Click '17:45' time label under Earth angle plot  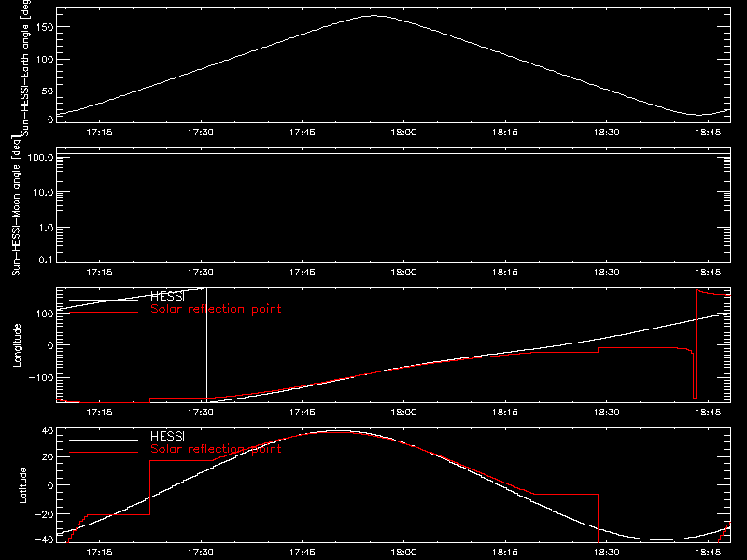[x=302, y=132]
